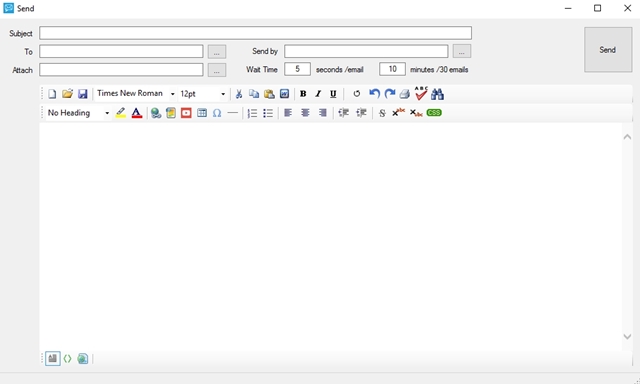This screenshot has height=384, width=640.
Task: Decrease indent with outdent icon
Action: coord(344,113)
